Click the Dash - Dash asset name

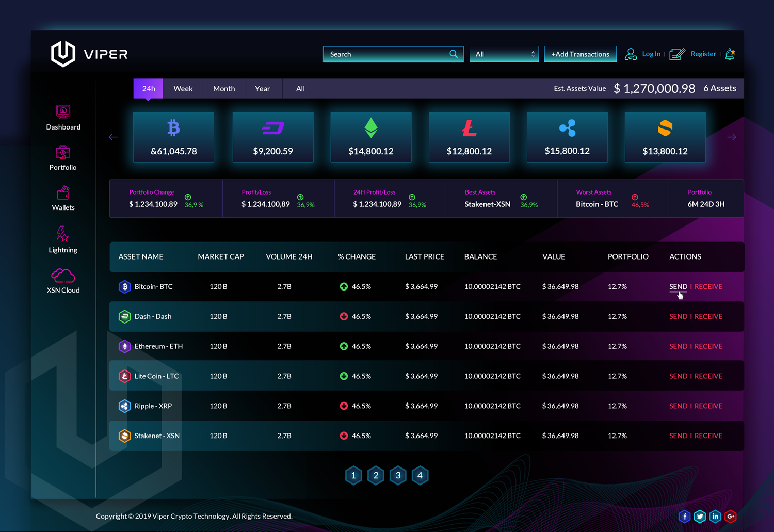click(153, 316)
